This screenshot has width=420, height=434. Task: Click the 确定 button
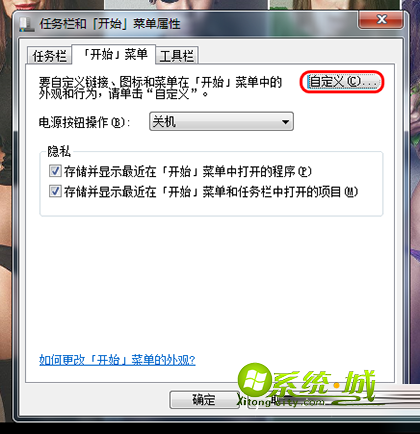click(204, 399)
